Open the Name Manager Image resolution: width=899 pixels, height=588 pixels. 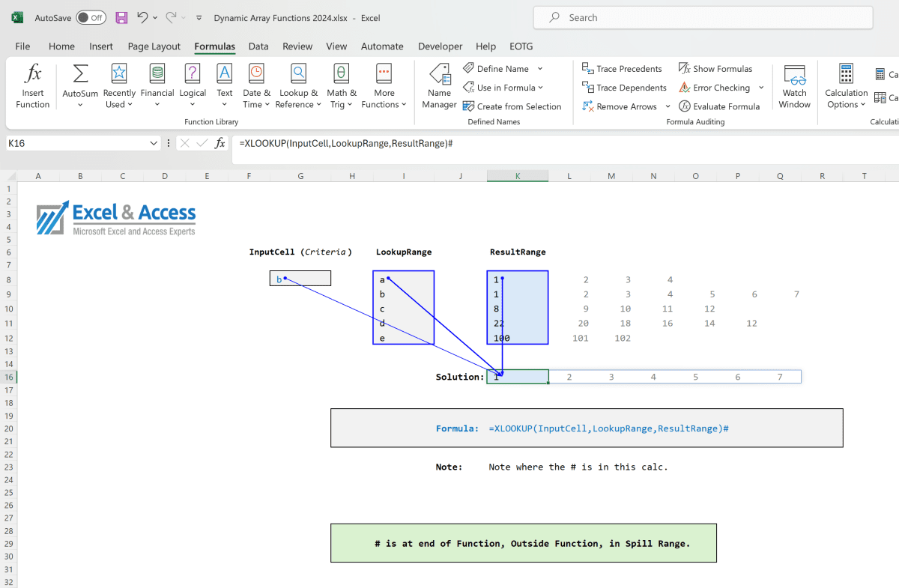point(439,85)
